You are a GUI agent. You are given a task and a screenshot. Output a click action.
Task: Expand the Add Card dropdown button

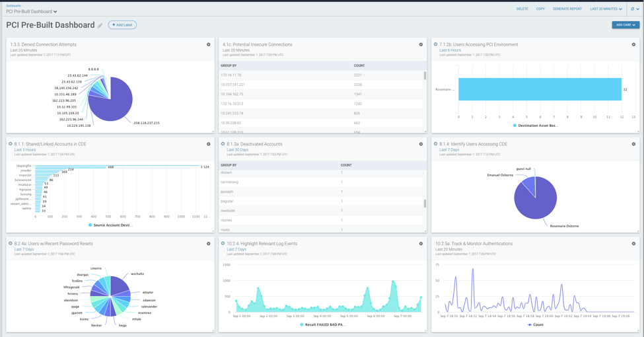(x=625, y=25)
